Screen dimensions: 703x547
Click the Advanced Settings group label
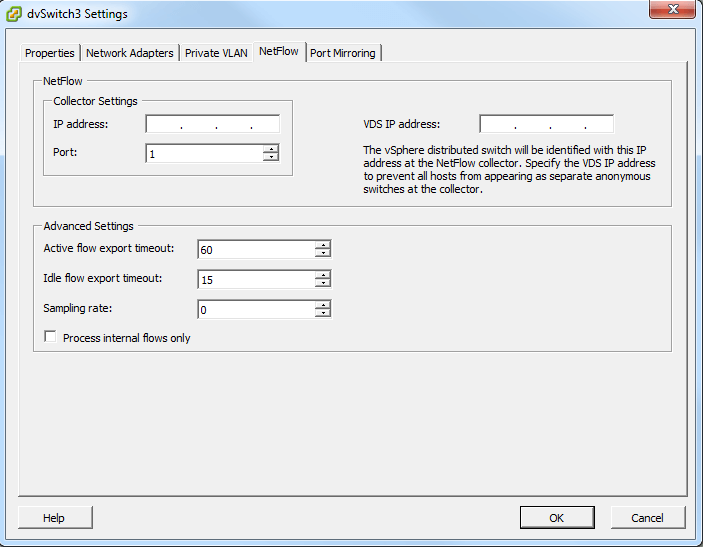[88, 226]
